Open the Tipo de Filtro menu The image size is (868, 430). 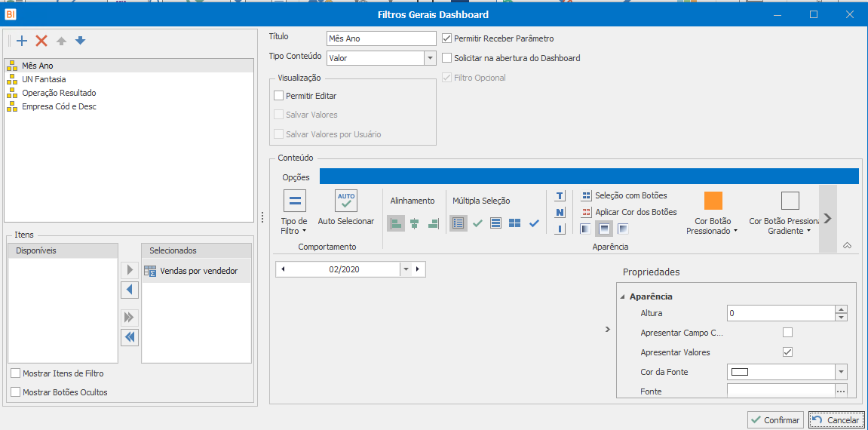[x=294, y=213]
